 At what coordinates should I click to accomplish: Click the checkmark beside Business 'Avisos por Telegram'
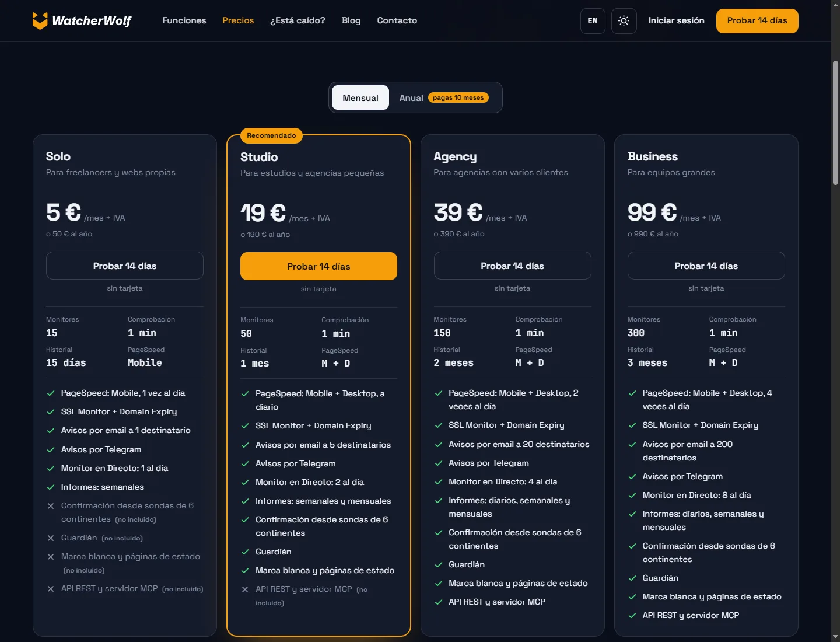(x=632, y=477)
